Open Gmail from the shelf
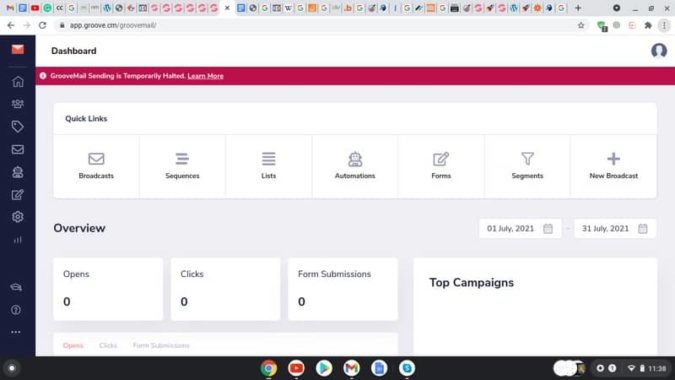Image resolution: width=675 pixels, height=380 pixels. [352, 368]
